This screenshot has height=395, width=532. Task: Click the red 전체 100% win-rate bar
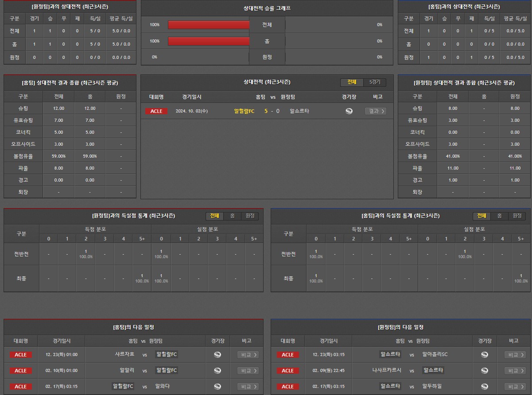209,25
